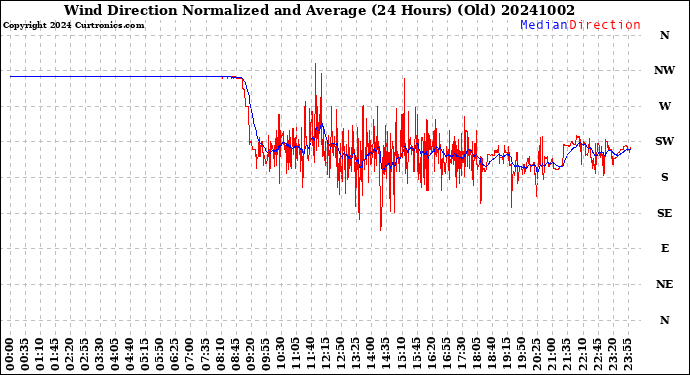
Task: Click the 02:55 time label
Action: 85,354
